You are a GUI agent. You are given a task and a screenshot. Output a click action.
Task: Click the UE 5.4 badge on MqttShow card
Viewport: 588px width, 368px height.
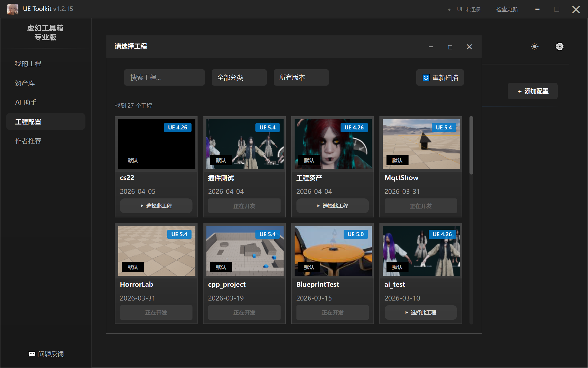[x=444, y=128]
